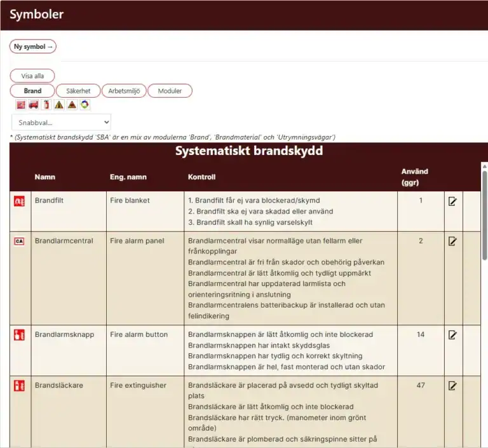Image resolution: width=488 pixels, height=448 pixels.
Task: Click the CA Brandlarmcentral symbol icon
Action: (19, 241)
